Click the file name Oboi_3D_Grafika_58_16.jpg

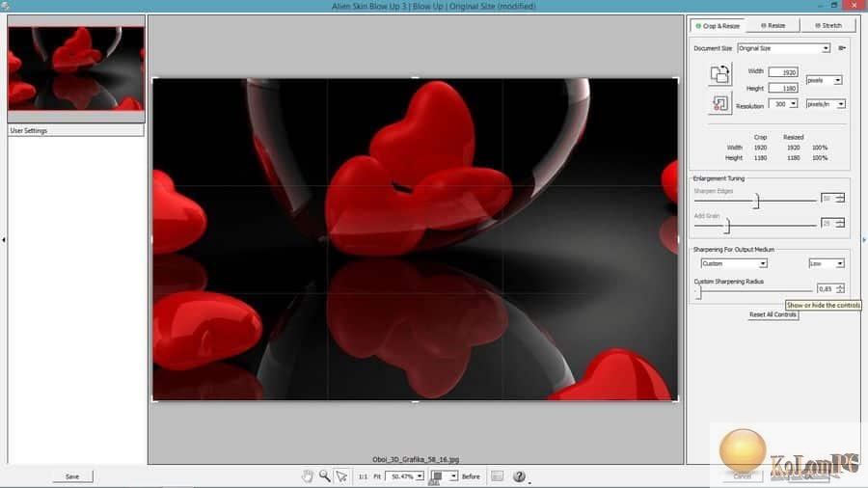pyautogui.click(x=416, y=459)
